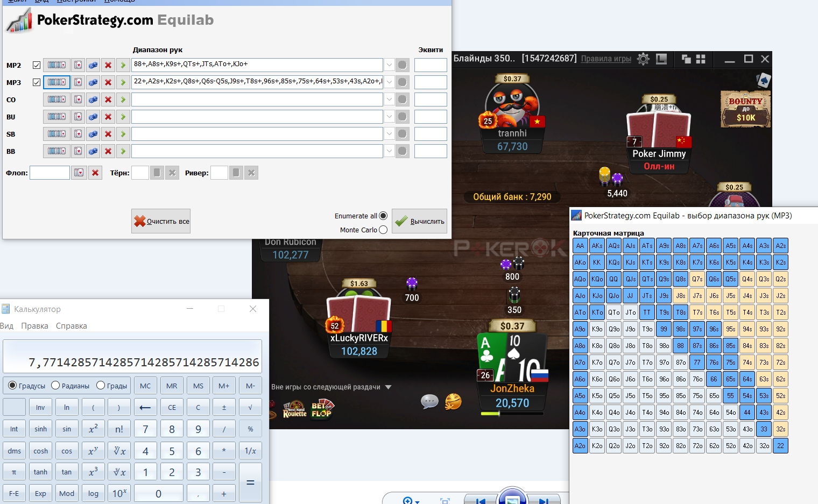
Task: Click calculator backspace arrow key
Action: pyautogui.click(x=145, y=407)
